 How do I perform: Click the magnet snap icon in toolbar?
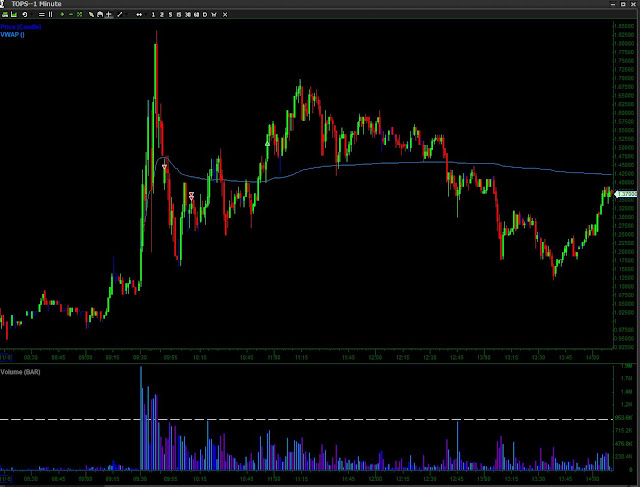click(100, 14)
